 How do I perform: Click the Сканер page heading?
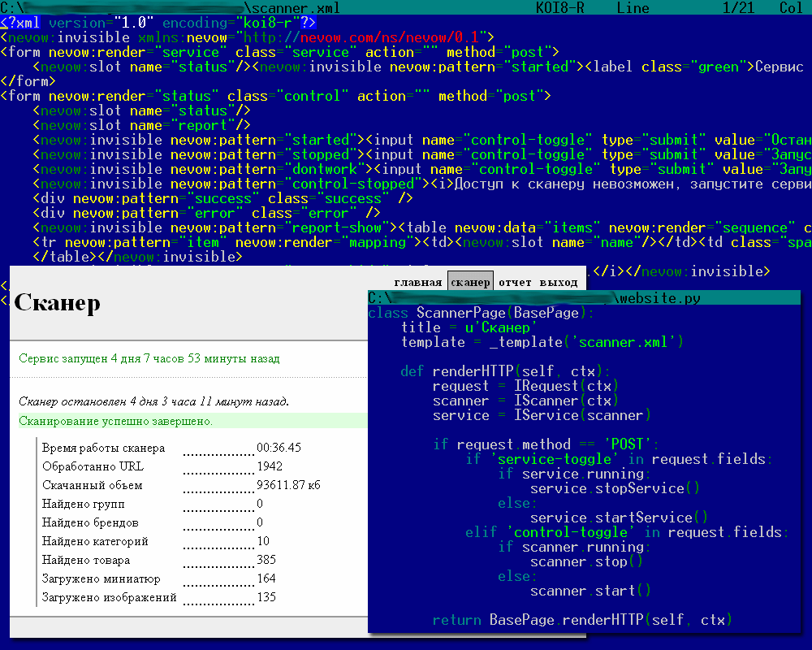(57, 303)
